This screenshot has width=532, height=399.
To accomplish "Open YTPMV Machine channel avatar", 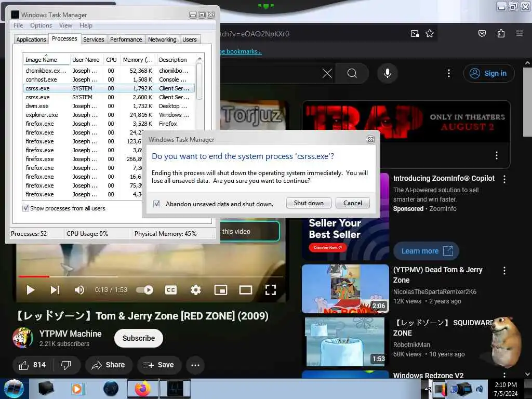I will point(23,338).
